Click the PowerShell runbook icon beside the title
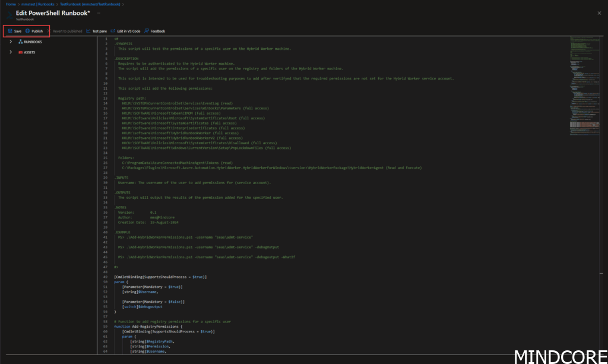This screenshot has width=608, height=364. (9, 15)
